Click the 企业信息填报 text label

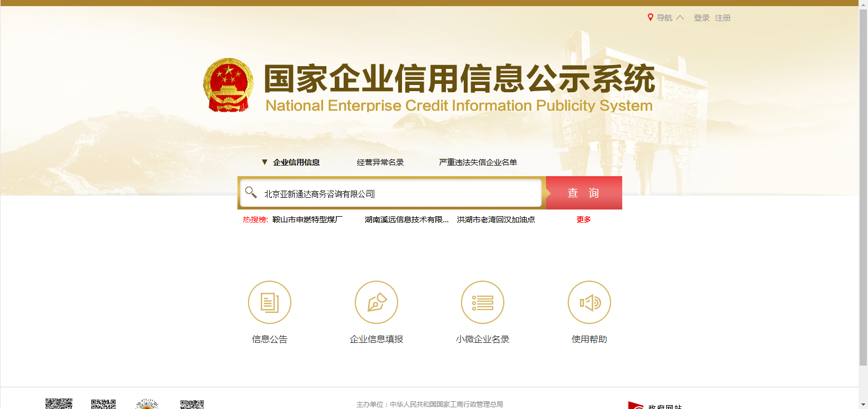tap(376, 339)
